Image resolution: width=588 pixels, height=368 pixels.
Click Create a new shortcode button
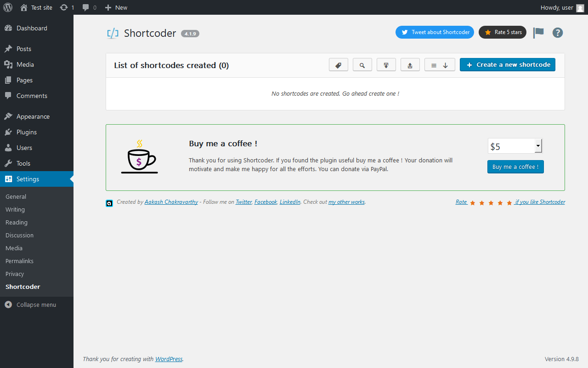pyautogui.click(x=508, y=65)
